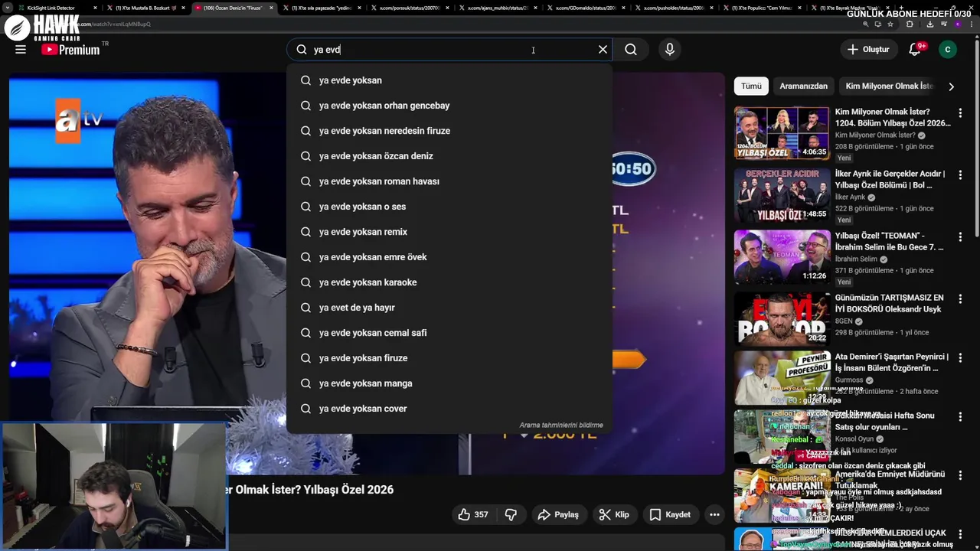
Task: Select suggestion 'ya evde yoksan özcan deniz'
Action: click(449, 156)
